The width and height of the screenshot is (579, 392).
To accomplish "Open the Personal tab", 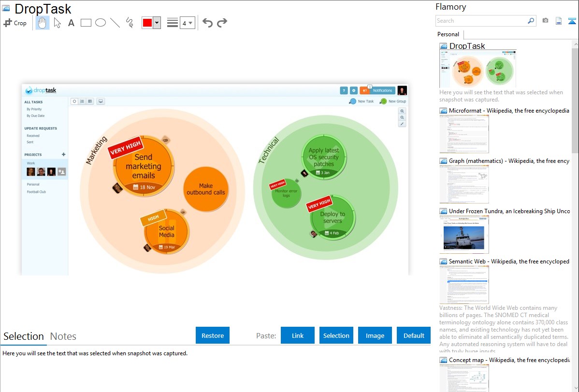I will point(449,34).
